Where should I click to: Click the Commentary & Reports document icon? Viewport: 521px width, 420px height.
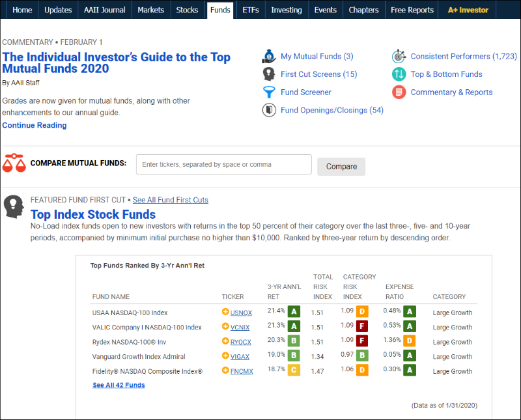pos(399,92)
